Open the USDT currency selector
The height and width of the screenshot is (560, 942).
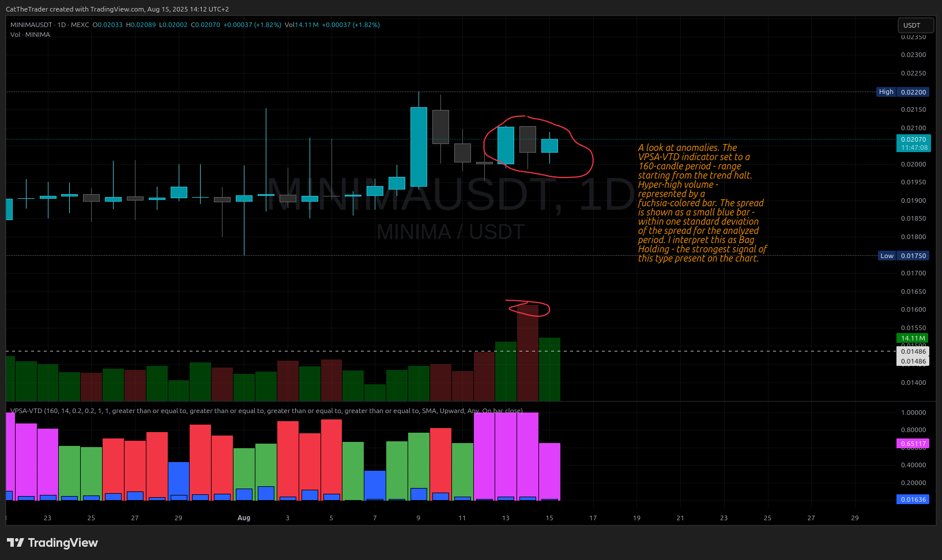pyautogui.click(x=915, y=25)
